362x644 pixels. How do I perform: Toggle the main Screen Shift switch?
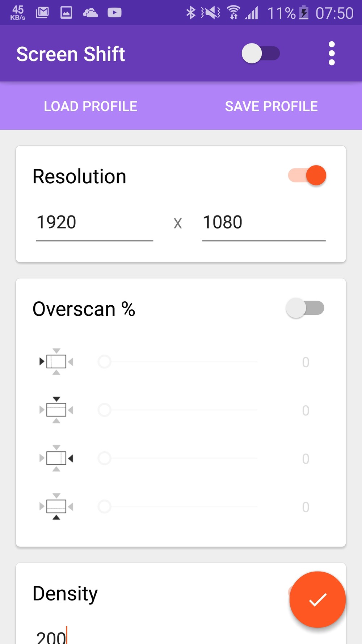(x=261, y=54)
